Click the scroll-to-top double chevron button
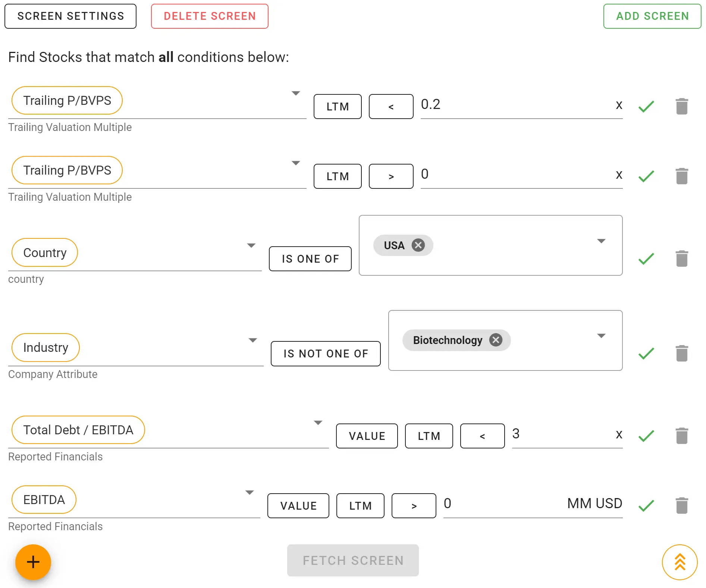Image resolution: width=706 pixels, height=588 pixels. coord(680,562)
